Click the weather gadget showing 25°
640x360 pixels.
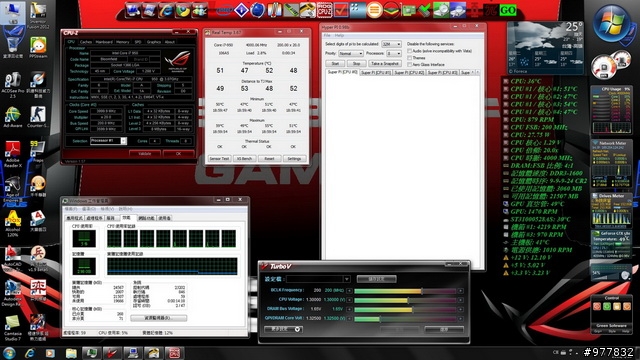click(x=545, y=48)
